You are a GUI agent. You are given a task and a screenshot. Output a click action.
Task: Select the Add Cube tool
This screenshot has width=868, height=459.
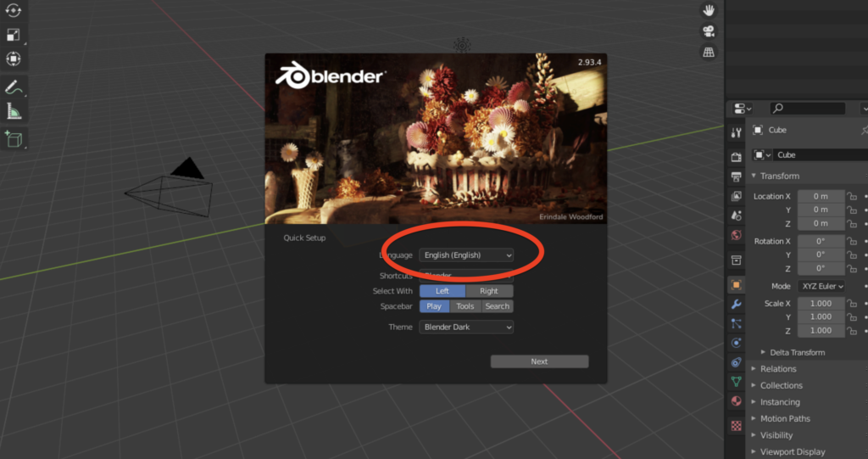[x=14, y=139]
